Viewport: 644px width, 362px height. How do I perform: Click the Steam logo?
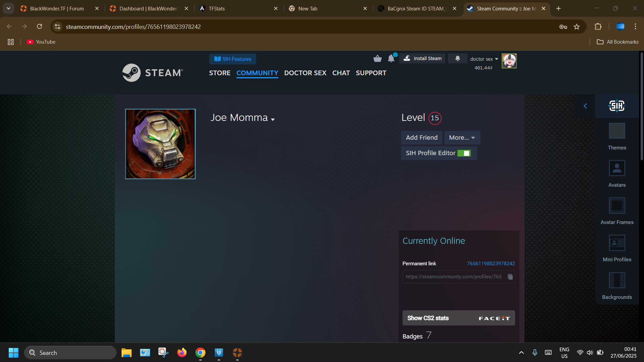[x=153, y=73]
